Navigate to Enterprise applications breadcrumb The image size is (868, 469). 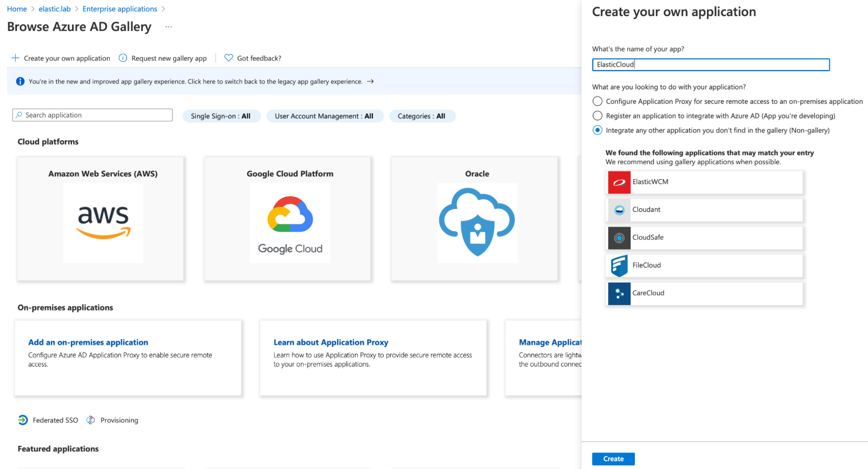click(x=119, y=9)
